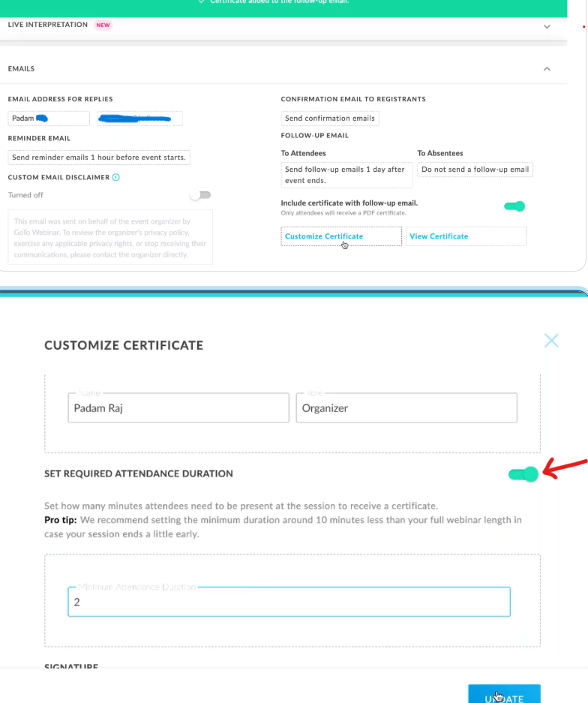Click the Minimum Attendance Duration field
The width and height of the screenshot is (588, 703).
[289, 602]
